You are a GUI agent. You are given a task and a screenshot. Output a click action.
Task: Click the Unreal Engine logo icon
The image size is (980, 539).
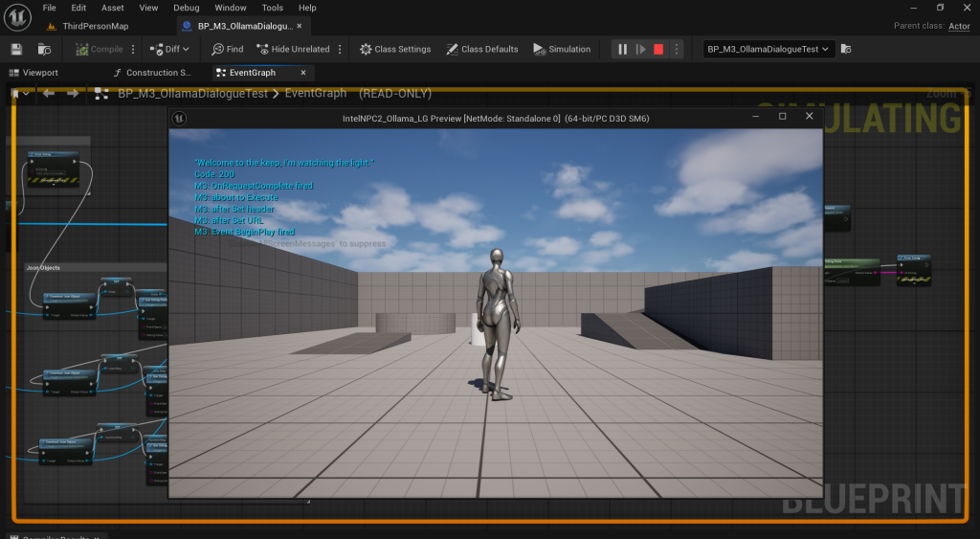pyautogui.click(x=17, y=17)
